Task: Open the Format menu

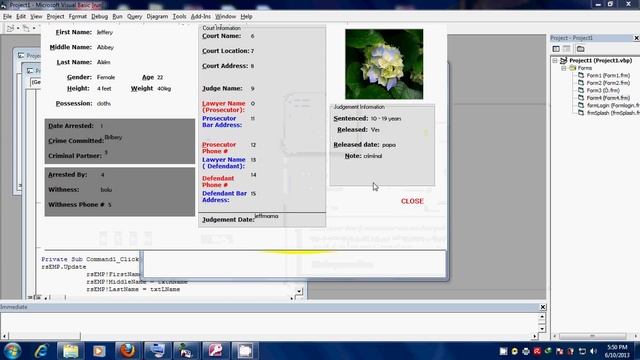Action: coord(78,17)
